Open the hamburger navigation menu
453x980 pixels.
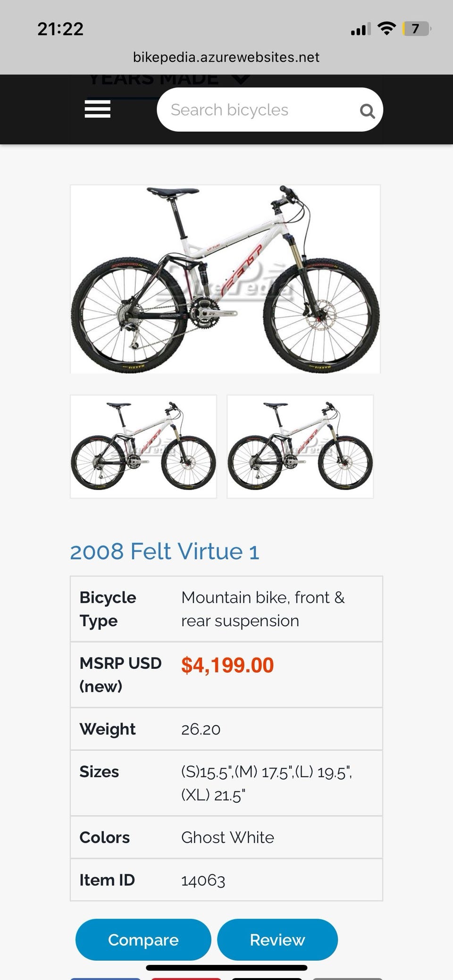[x=97, y=109]
